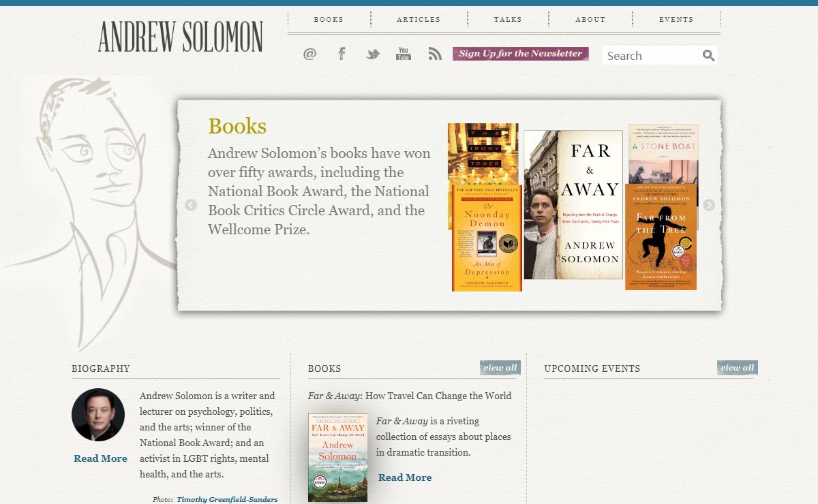
Task: Open the Books menu item
Action: point(329,19)
